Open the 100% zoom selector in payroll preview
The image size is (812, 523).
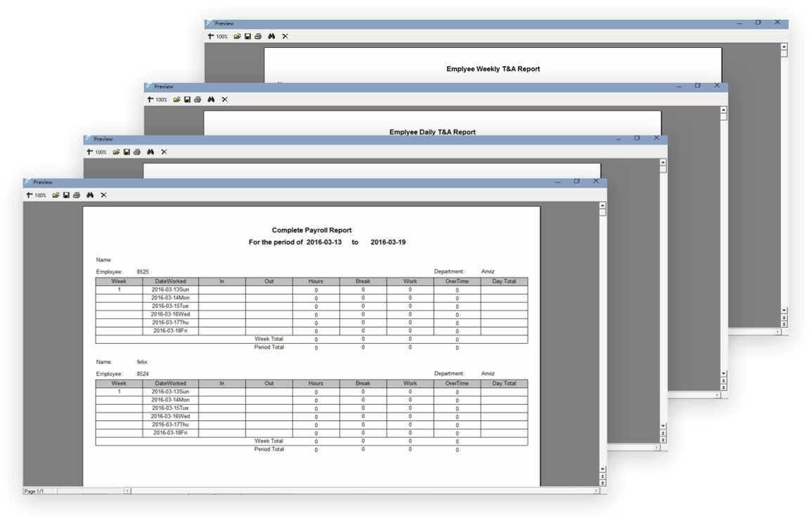click(x=41, y=195)
